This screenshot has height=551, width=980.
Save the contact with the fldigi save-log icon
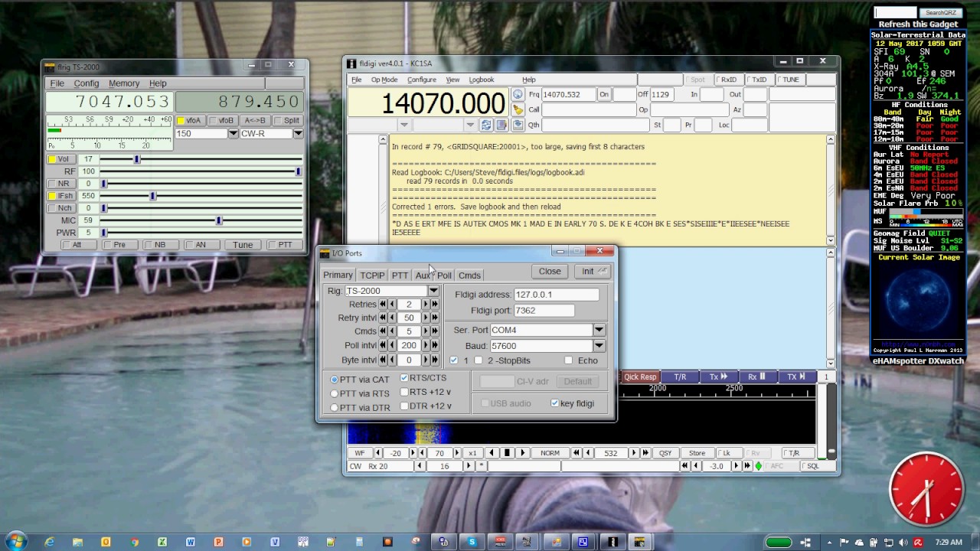[x=518, y=125]
